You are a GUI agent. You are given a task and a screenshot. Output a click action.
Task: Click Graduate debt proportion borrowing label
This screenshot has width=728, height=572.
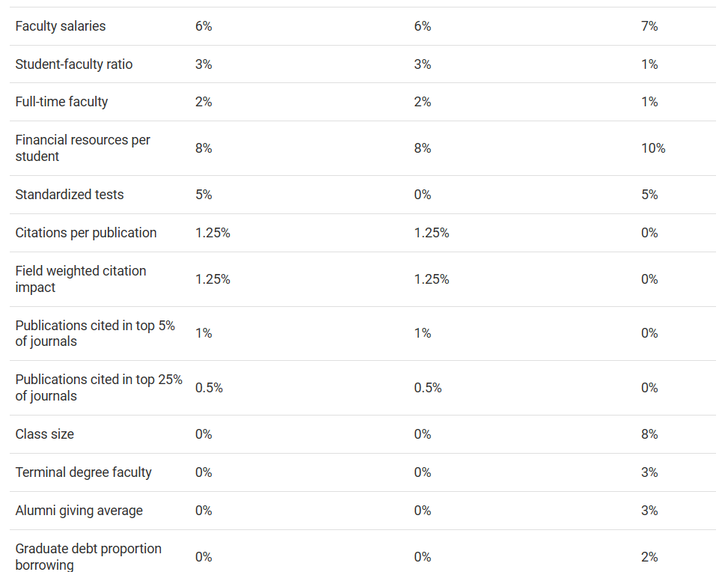(x=88, y=557)
